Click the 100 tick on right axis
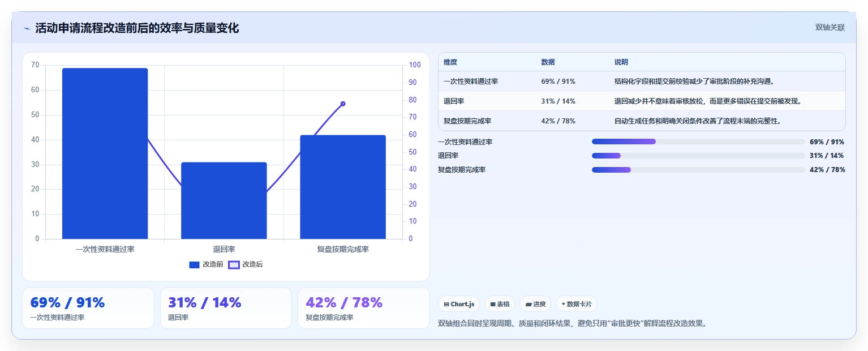The width and height of the screenshot is (868, 351). pos(415,65)
